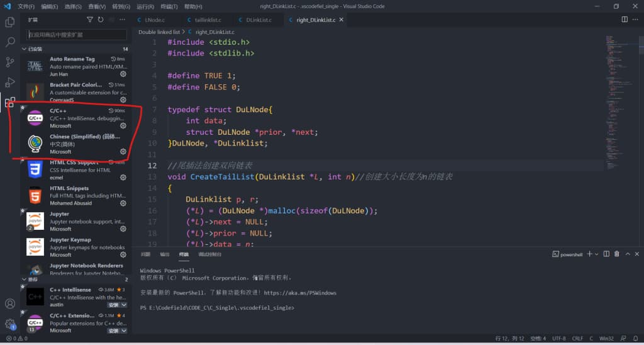Select the Extensions view icon
The height and width of the screenshot is (345, 644).
pos(10,102)
